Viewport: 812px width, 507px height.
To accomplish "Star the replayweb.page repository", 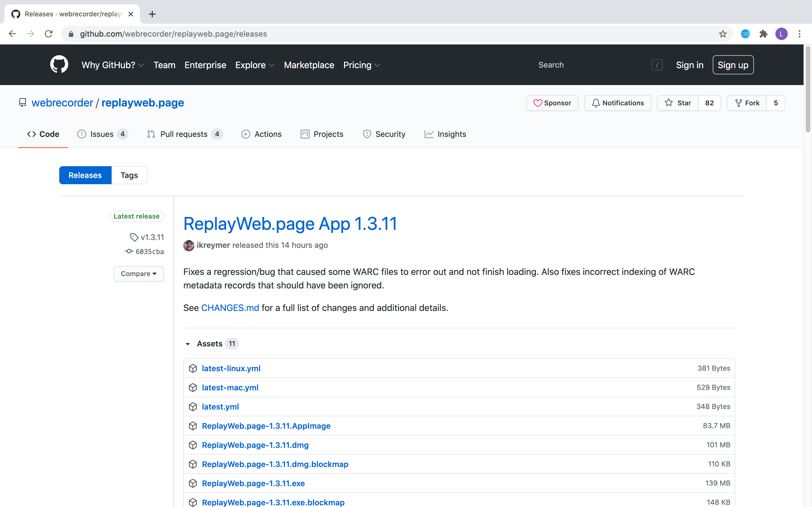I will coord(678,103).
